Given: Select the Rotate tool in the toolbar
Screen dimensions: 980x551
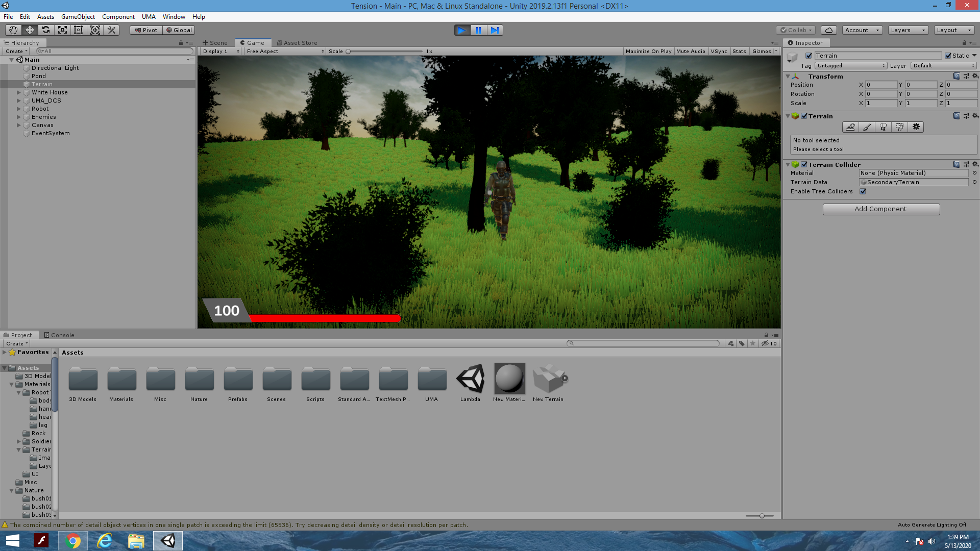Looking at the screenshot, I should tap(45, 30).
